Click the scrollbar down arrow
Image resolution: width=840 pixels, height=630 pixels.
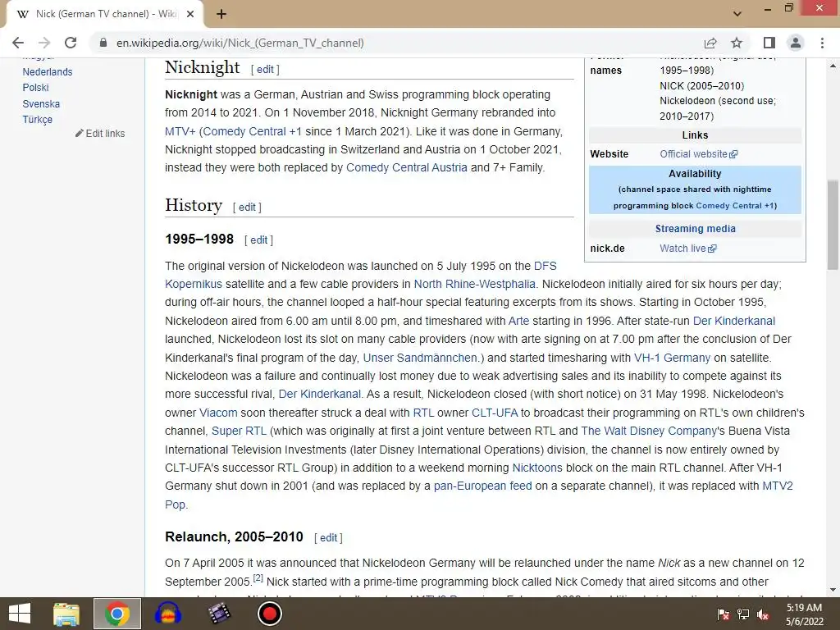[x=833, y=590]
